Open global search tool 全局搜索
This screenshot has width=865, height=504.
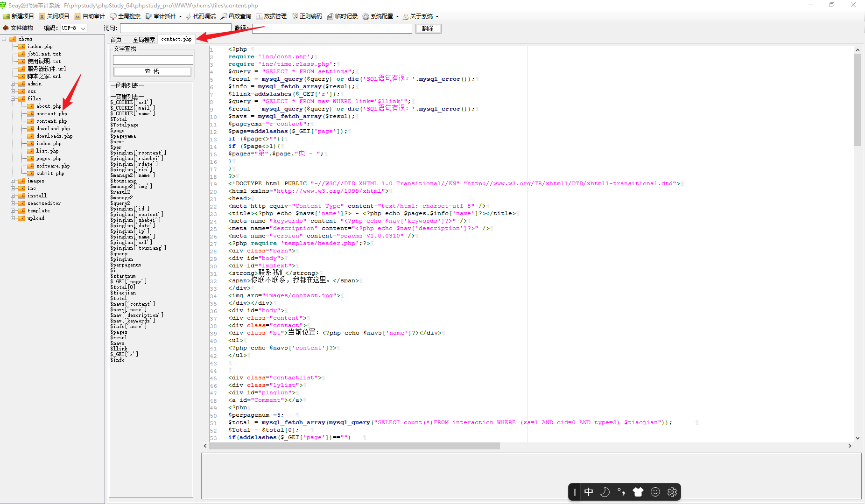point(128,16)
